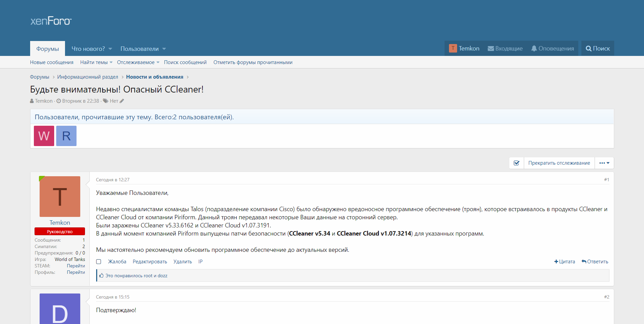The image size is (644, 324).
Task: Click the thumbs-up likes icon
Action: tap(101, 276)
